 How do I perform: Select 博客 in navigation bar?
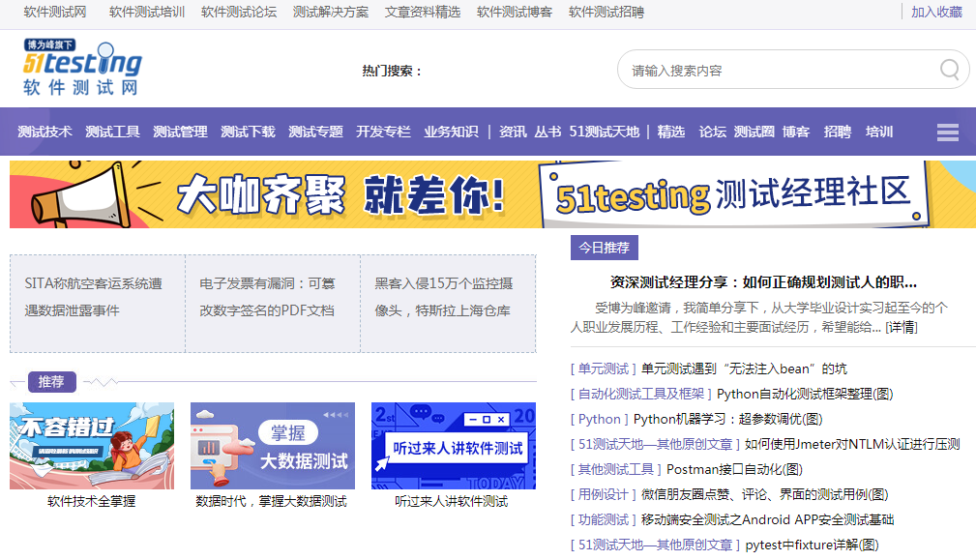click(x=796, y=132)
